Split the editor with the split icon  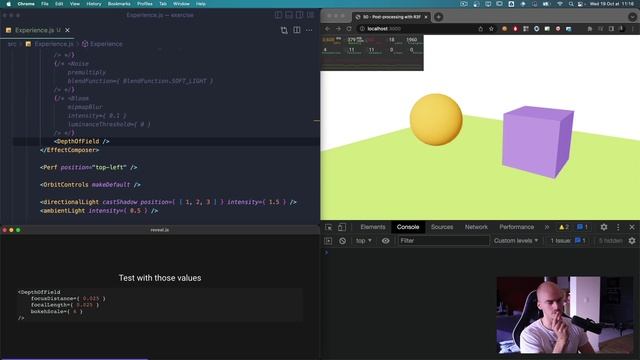point(297,30)
